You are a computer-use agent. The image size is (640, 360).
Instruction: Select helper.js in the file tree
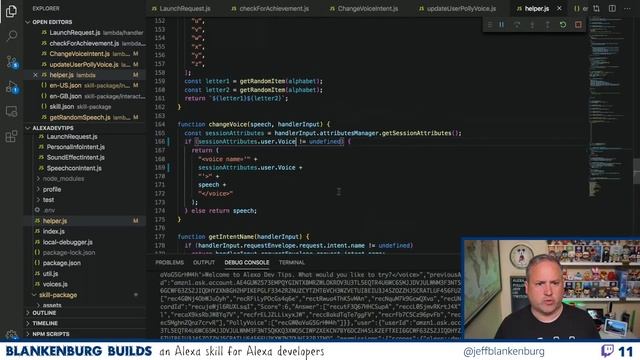[55, 221]
